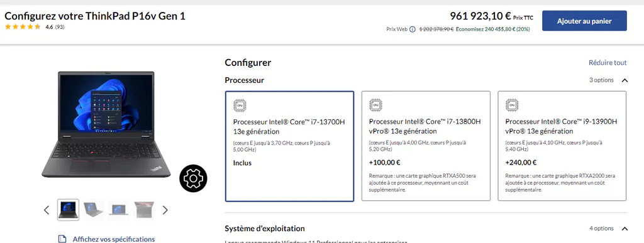Select the first front-view laptop thumbnail
The width and height of the screenshot is (644, 243).
[68, 210]
